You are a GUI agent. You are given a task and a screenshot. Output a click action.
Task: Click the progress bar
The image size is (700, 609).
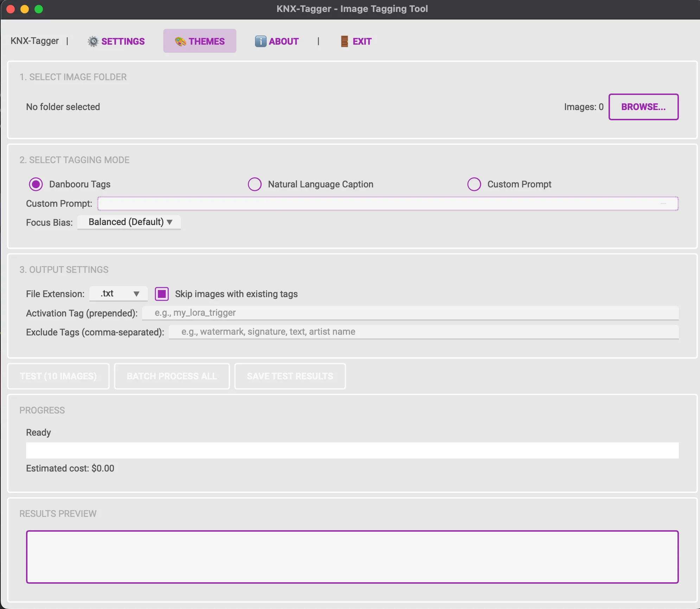coord(352,450)
